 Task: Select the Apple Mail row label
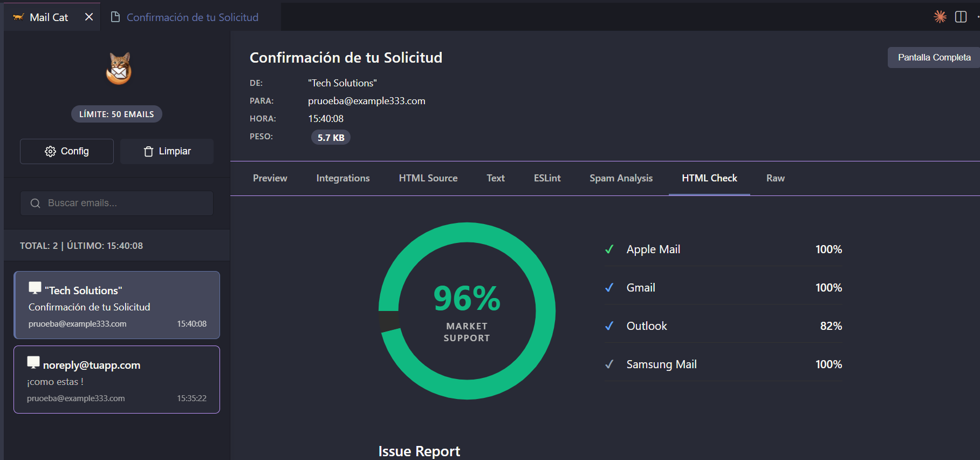[x=653, y=249]
